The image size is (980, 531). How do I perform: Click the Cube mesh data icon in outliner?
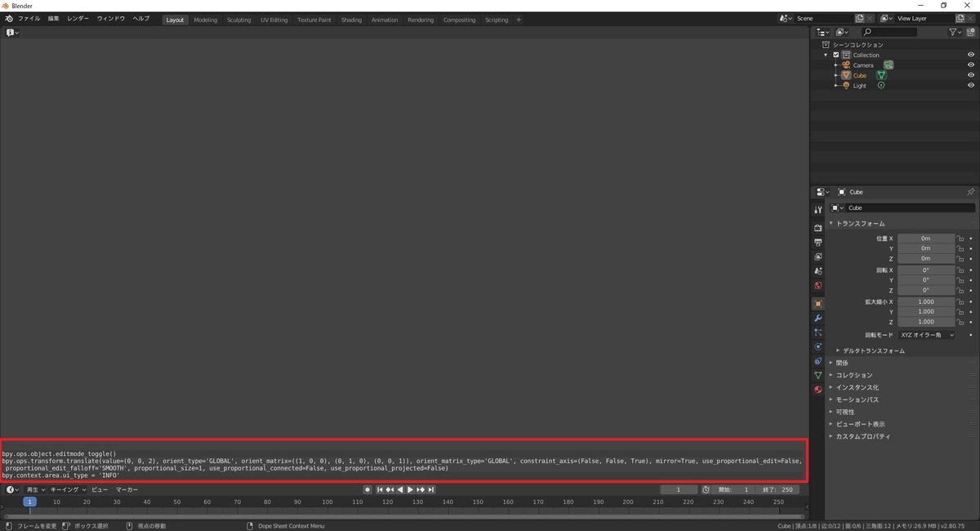881,75
